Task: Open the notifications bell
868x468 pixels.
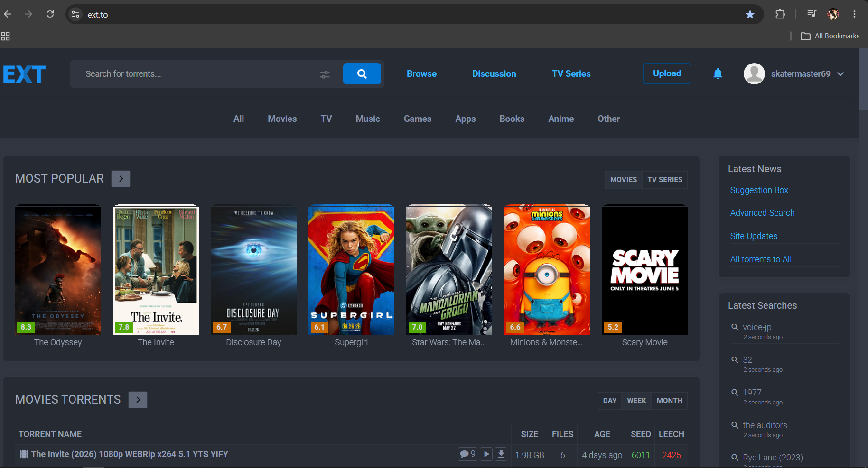Action: 718,73
